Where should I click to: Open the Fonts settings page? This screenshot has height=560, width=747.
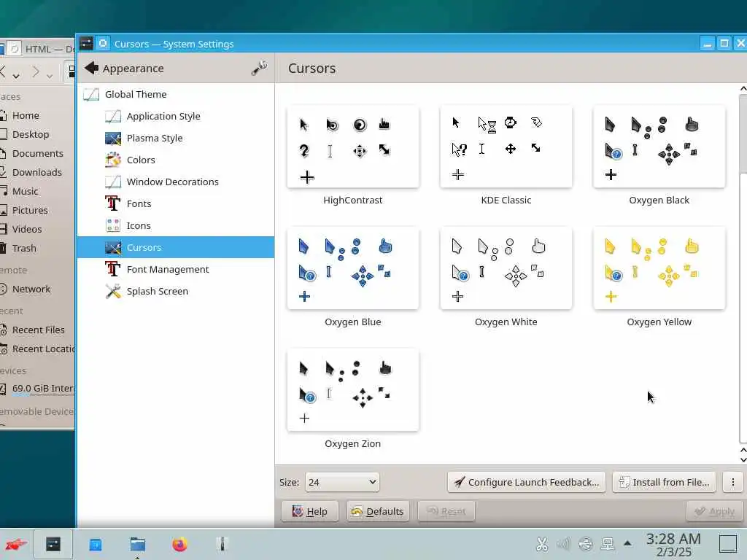pos(175,204)
